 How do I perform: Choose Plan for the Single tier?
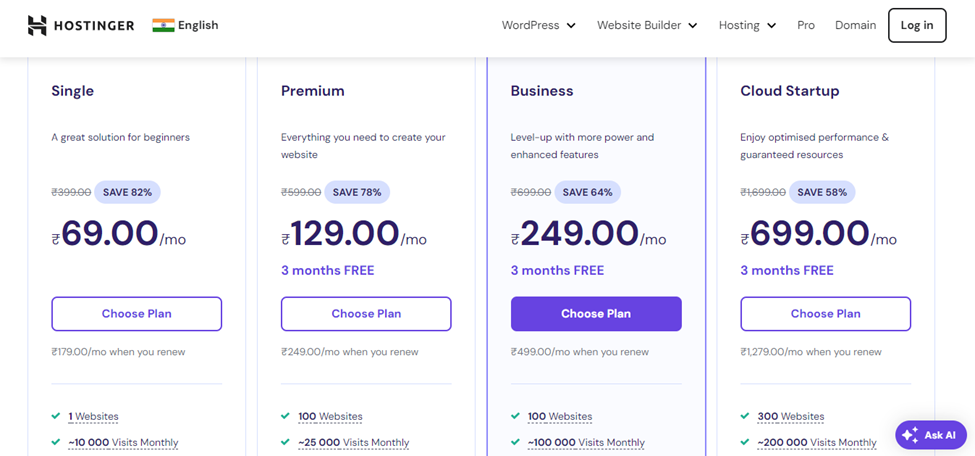click(137, 314)
